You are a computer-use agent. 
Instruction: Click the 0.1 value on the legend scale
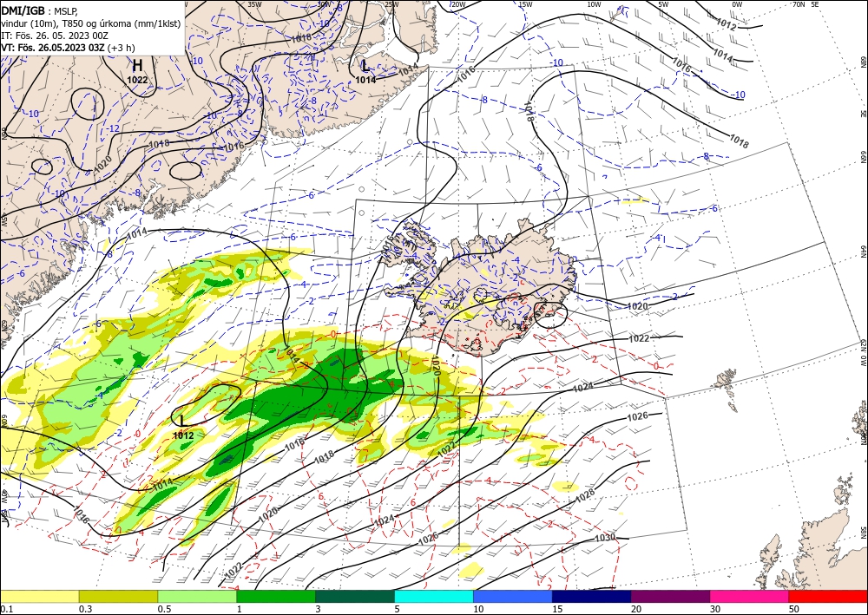(x=6, y=609)
